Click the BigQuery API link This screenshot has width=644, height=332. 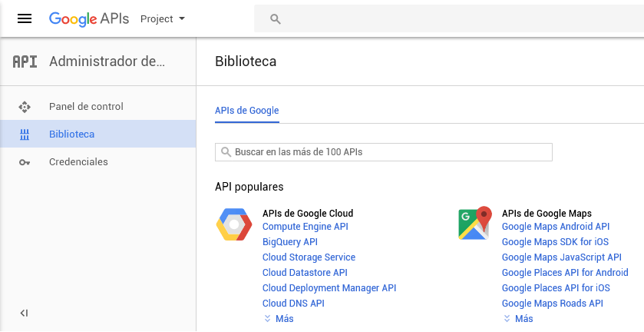point(290,242)
